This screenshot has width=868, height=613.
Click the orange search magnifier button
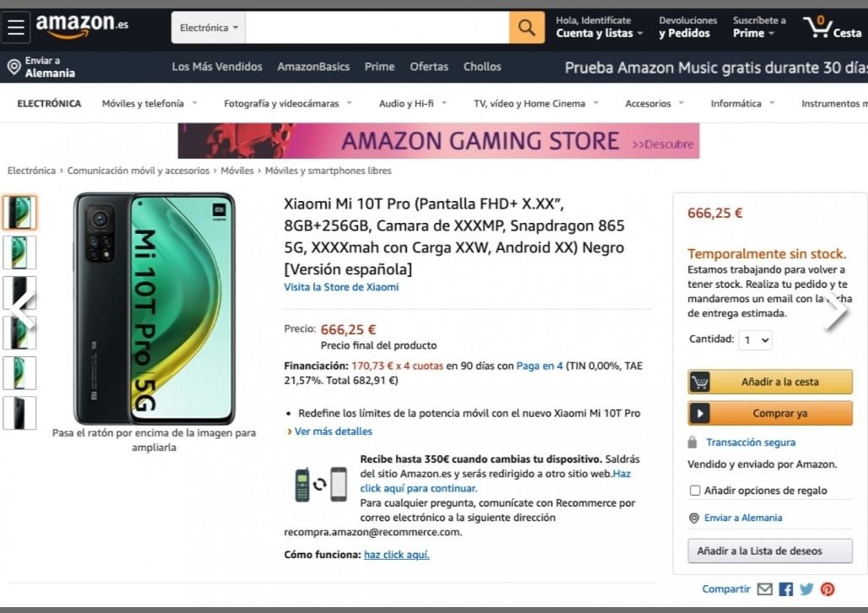pyautogui.click(x=526, y=28)
